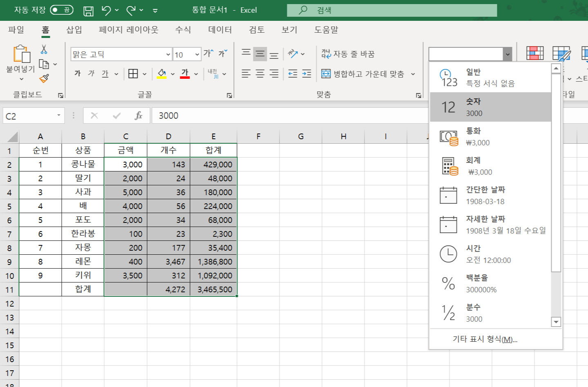Click the Save disk icon
The width and height of the screenshot is (588, 387).
[88, 11]
